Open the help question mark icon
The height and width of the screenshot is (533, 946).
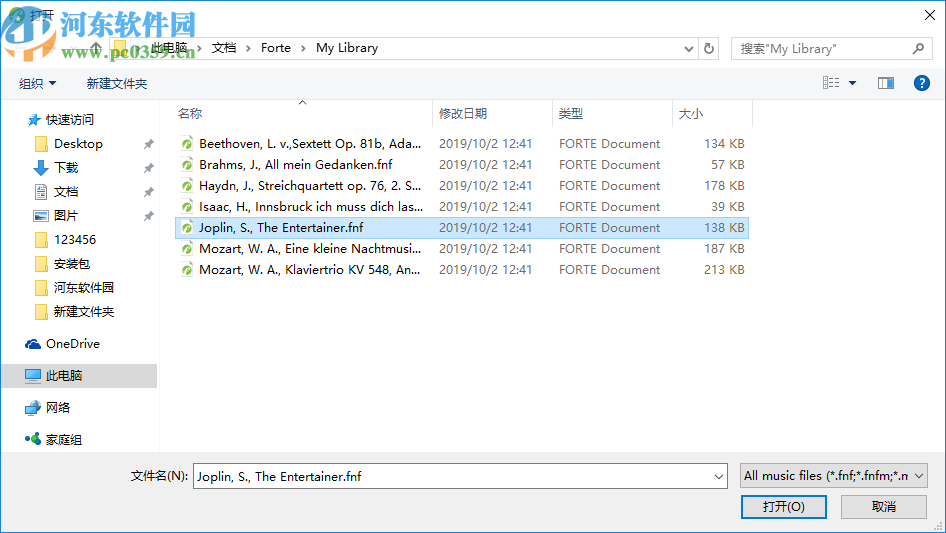click(921, 83)
